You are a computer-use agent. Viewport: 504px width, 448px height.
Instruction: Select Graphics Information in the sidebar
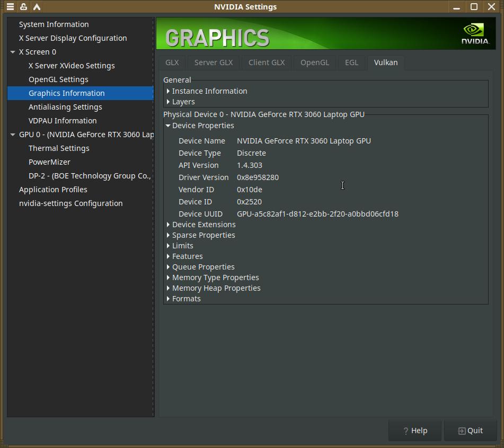81,93
